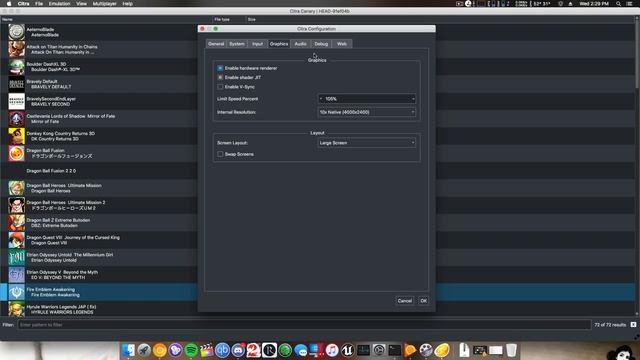Viewport: 640px width, 360px height.
Task: Switch to the Input tab
Action: pos(257,44)
